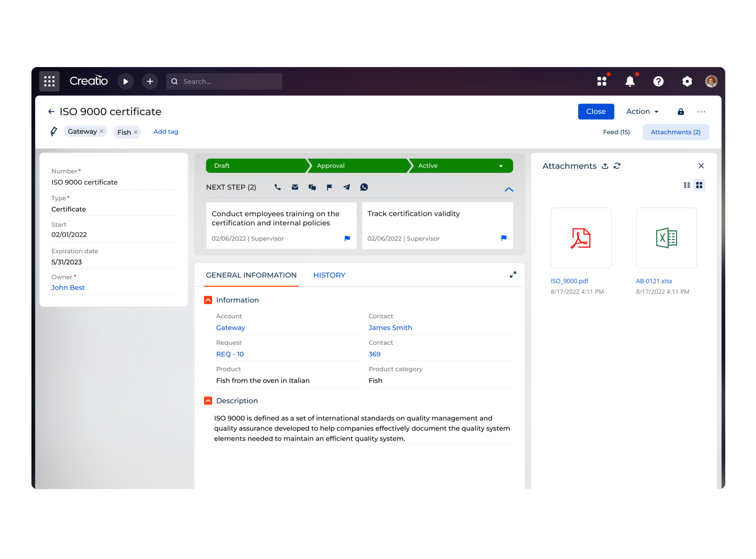Open the Attachments (2) tab

tap(675, 132)
